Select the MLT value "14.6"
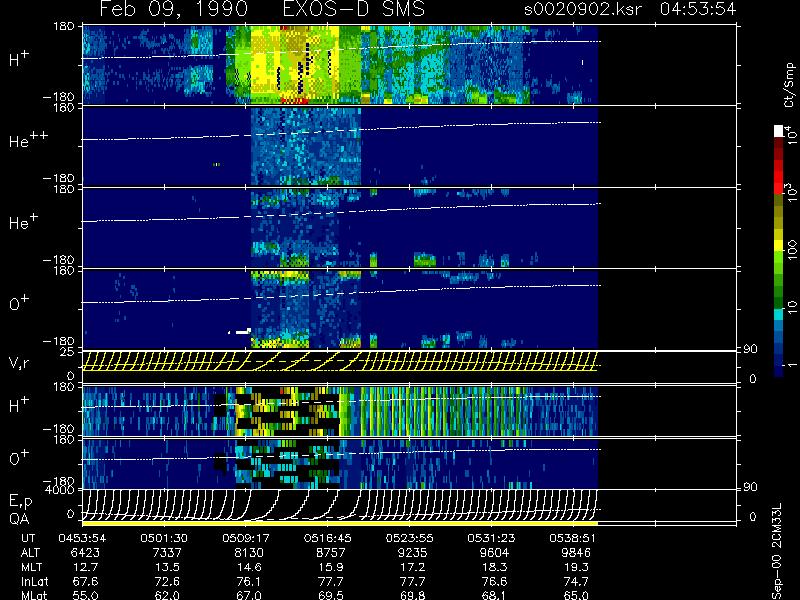800x600 pixels. pyautogui.click(x=249, y=567)
